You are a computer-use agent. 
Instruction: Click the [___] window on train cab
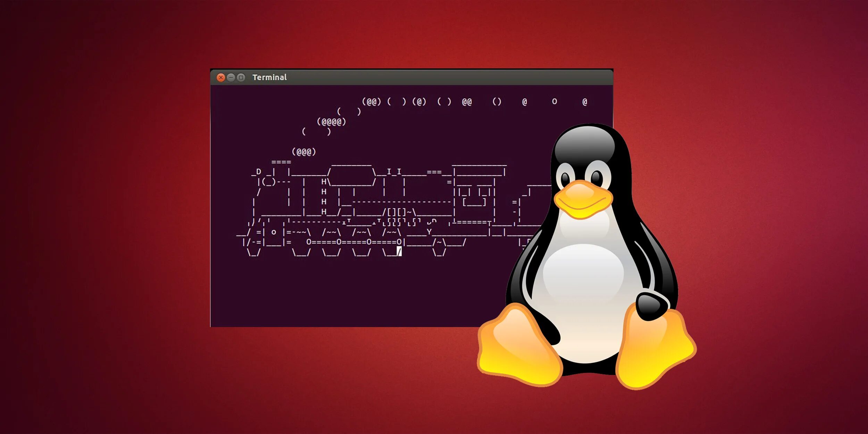pyautogui.click(x=474, y=202)
